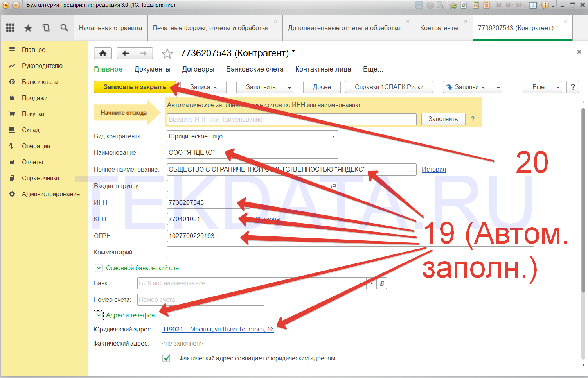The image size is (588, 378).
Task: Open the sections menu grid icon
Action: 11,28
